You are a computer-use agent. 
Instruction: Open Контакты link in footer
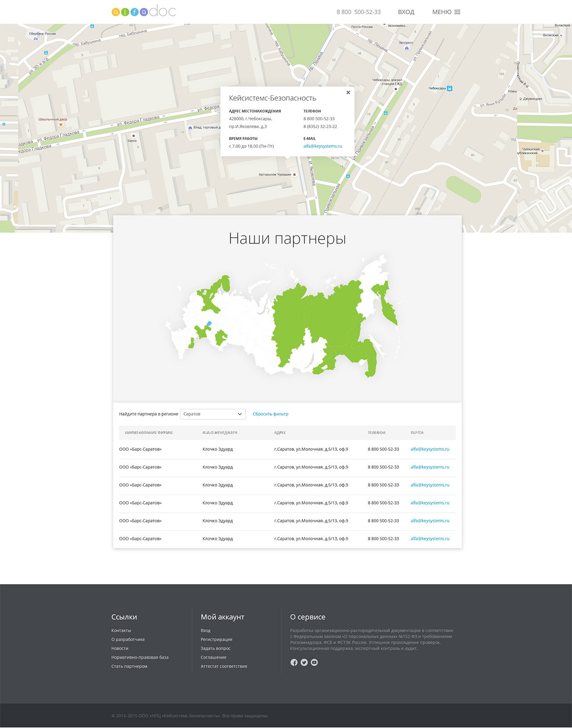(121, 631)
